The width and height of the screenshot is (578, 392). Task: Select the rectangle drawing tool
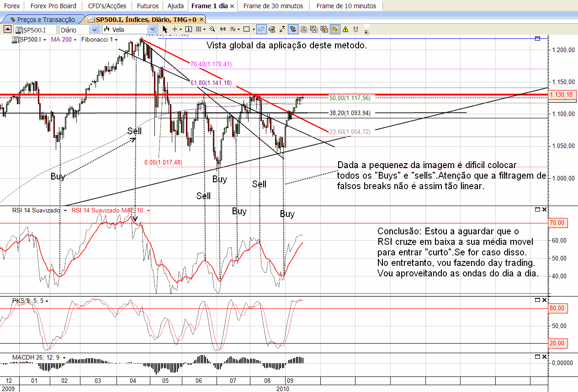247,29
